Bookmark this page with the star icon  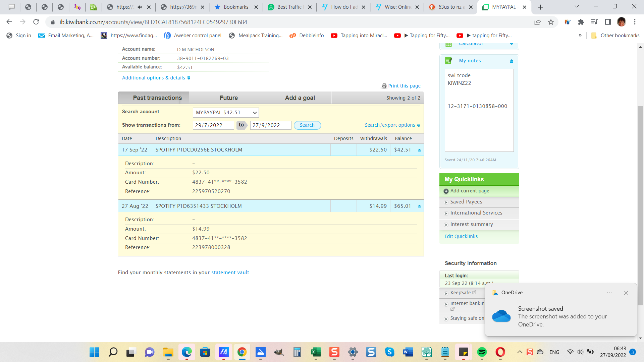551,22
